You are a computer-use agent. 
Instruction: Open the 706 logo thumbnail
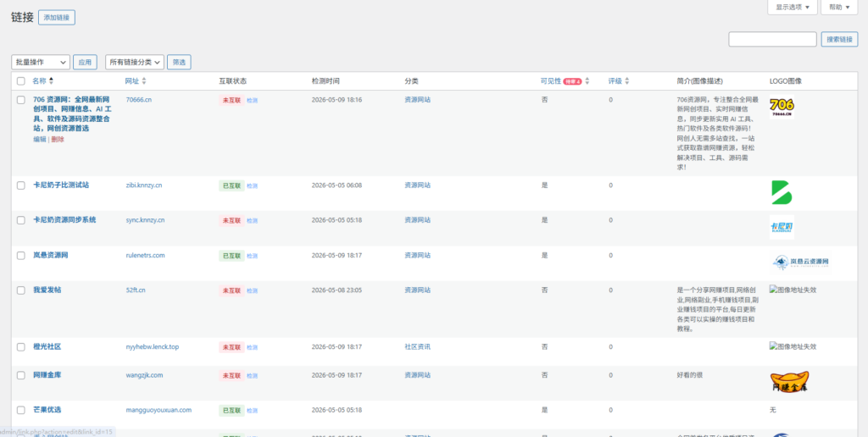point(782,108)
